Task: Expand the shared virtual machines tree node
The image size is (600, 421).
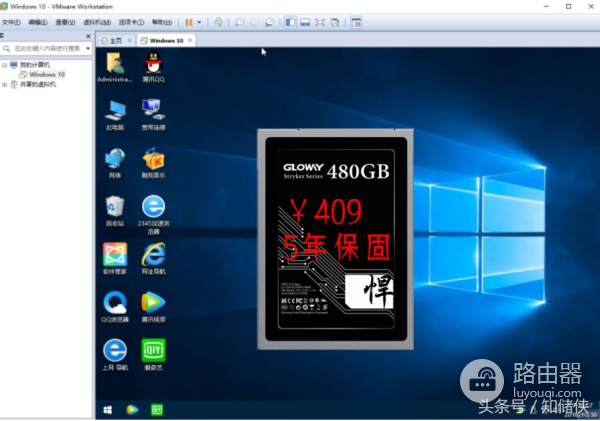Action: (4, 84)
